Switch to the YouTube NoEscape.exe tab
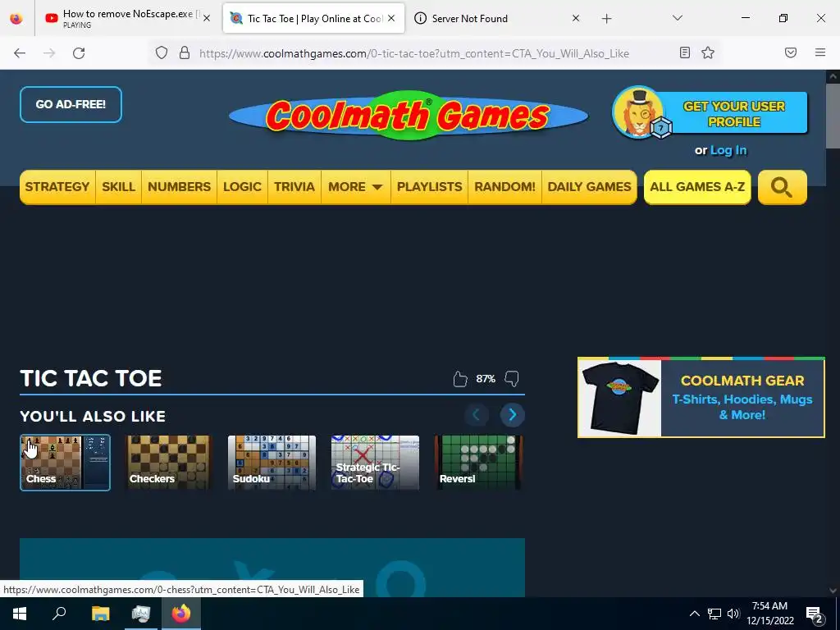 coord(128,19)
